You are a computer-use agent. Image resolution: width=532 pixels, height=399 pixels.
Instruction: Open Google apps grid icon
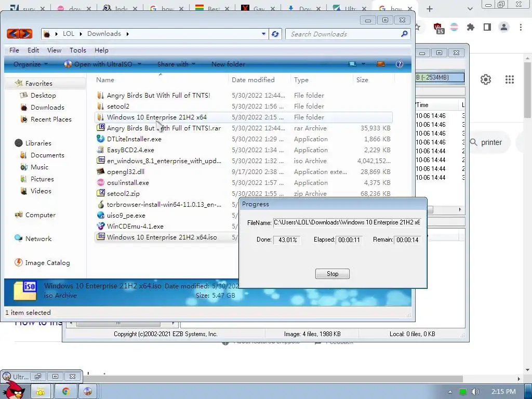click(x=509, y=79)
